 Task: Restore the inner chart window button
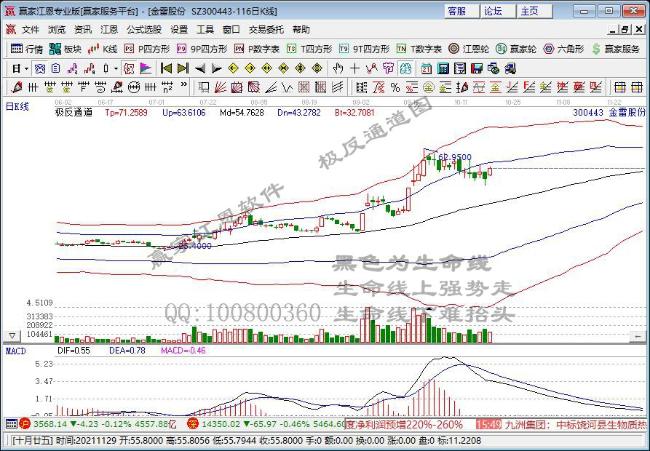click(625, 30)
